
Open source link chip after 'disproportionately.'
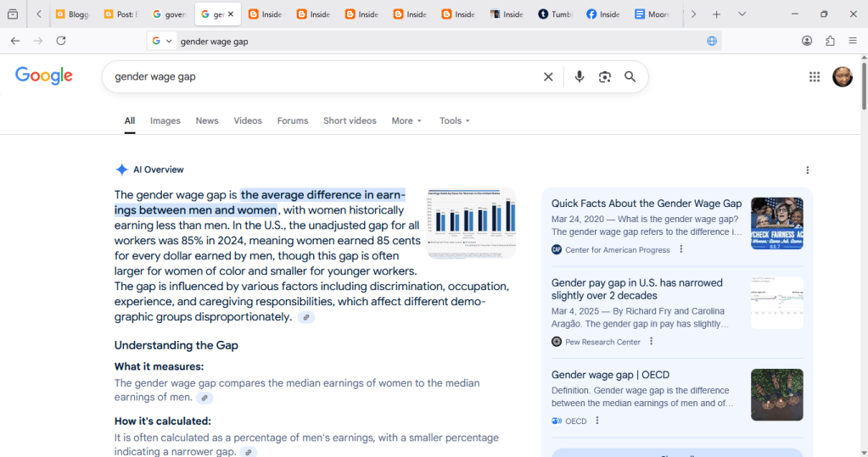pos(306,318)
